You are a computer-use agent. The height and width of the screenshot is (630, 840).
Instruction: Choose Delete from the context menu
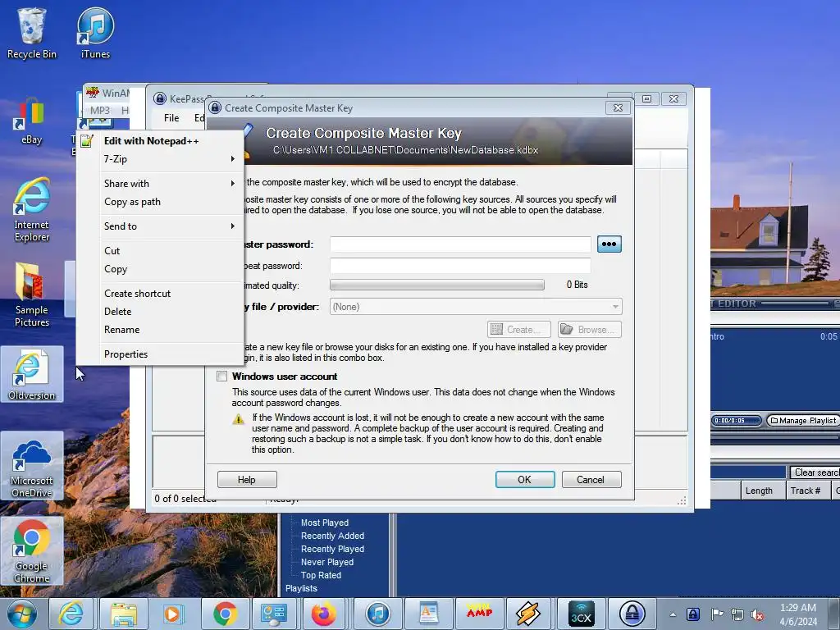(x=161, y=311)
